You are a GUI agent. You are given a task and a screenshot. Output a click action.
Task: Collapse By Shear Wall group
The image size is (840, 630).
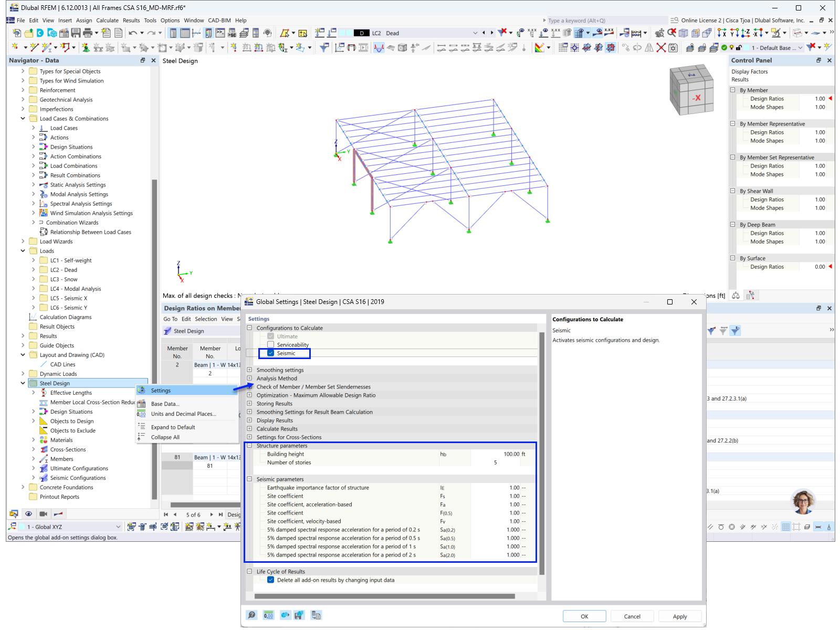click(x=733, y=191)
